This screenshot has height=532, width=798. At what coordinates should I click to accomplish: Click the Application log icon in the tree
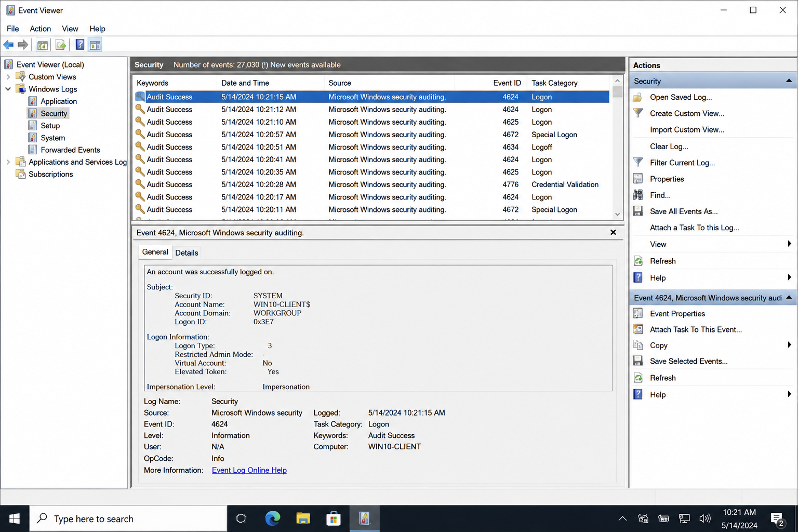pos(33,101)
